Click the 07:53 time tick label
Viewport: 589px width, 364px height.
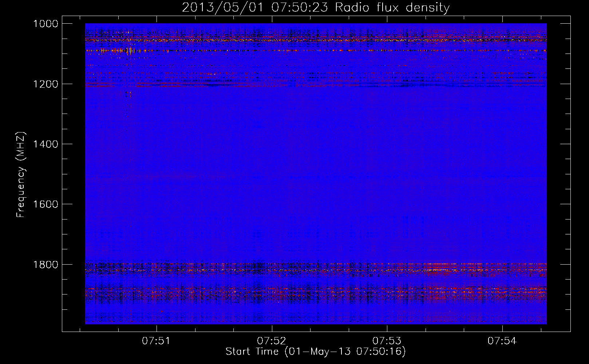(387, 341)
